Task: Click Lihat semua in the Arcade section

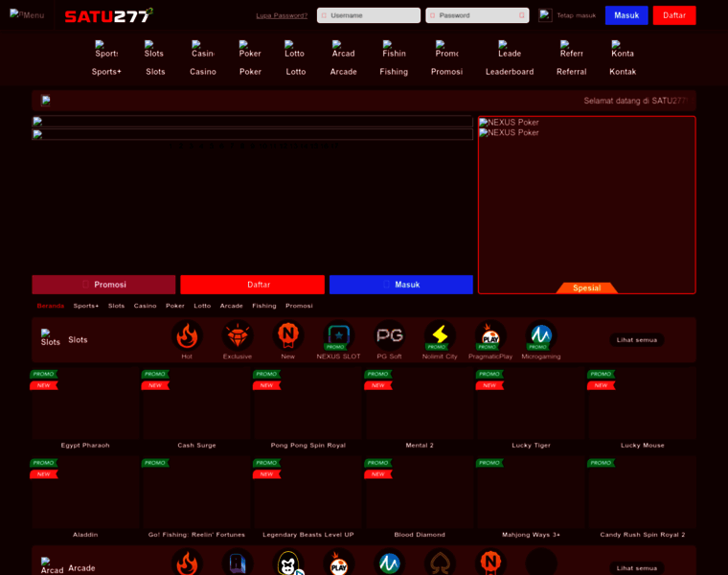Action: pyautogui.click(x=637, y=568)
